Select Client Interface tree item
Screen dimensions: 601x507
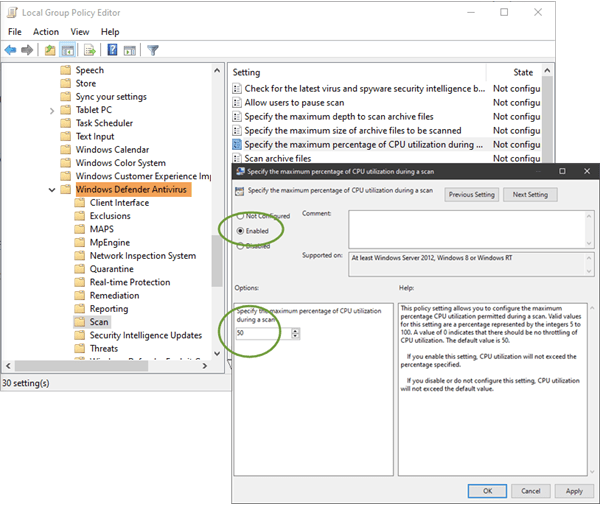coord(119,203)
